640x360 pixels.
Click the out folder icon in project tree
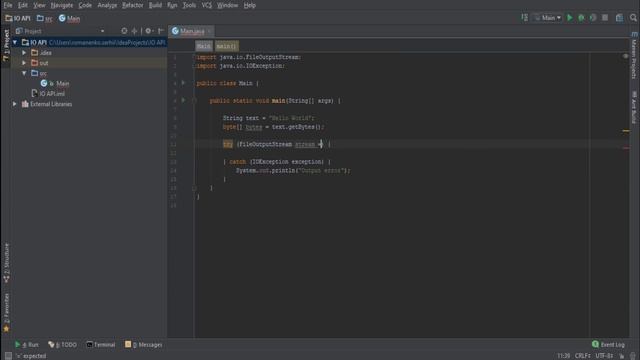pos(35,63)
